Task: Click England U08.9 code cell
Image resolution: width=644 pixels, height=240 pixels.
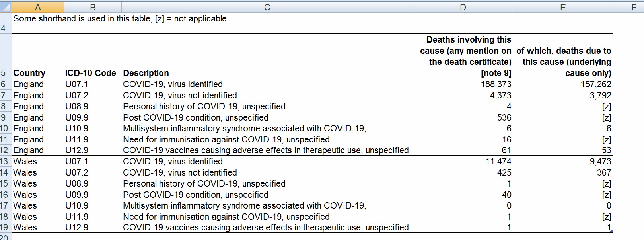Action: 93,106
